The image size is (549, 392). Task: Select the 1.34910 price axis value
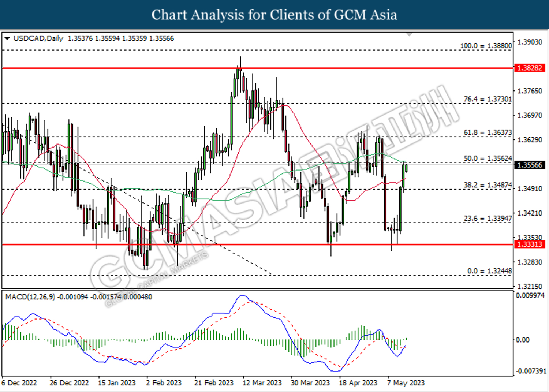coord(530,189)
